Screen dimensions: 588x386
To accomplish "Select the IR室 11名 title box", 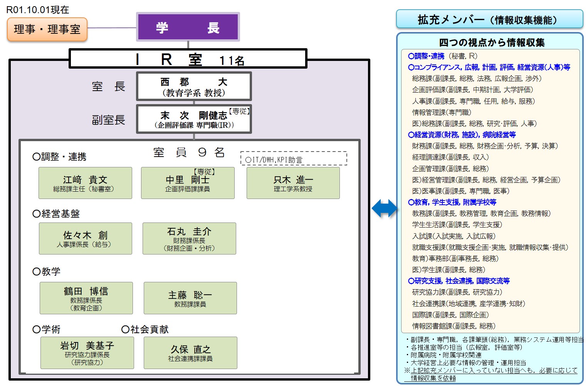I will pos(188,59).
